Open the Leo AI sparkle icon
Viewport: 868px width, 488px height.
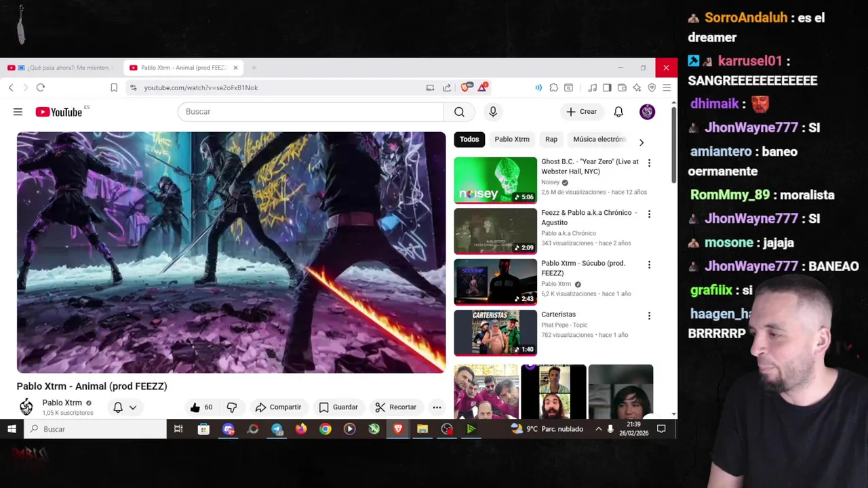pyautogui.click(x=637, y=87)
